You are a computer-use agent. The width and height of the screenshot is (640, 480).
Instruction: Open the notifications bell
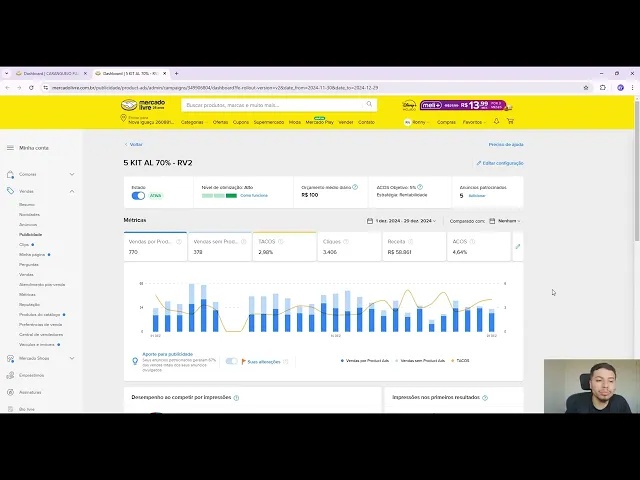pyautogui.click(x=496, y=121)
